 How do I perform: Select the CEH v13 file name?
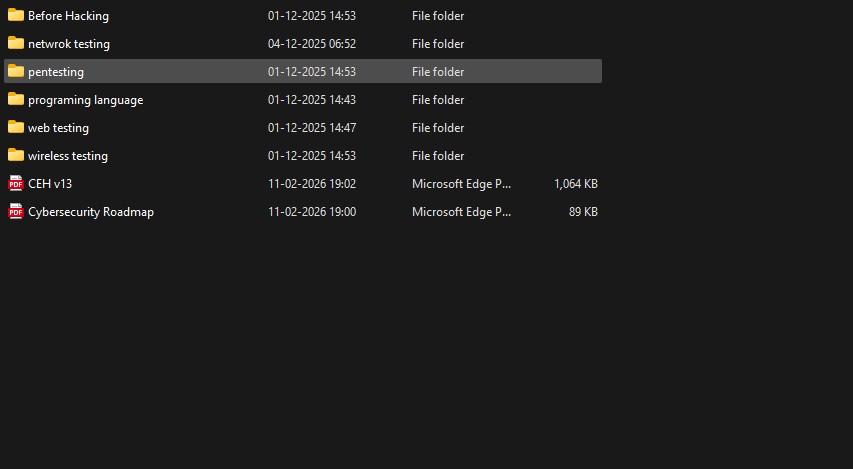click(x=50, y=184)
